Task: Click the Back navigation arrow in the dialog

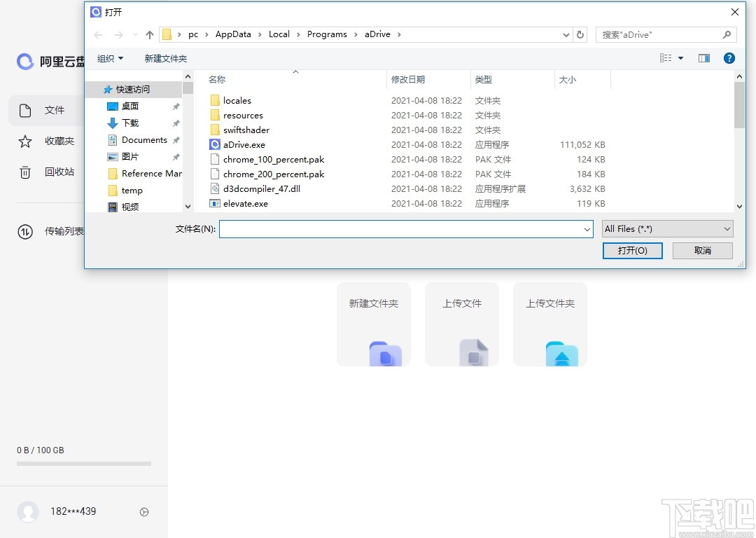Action: pos(99,35)
